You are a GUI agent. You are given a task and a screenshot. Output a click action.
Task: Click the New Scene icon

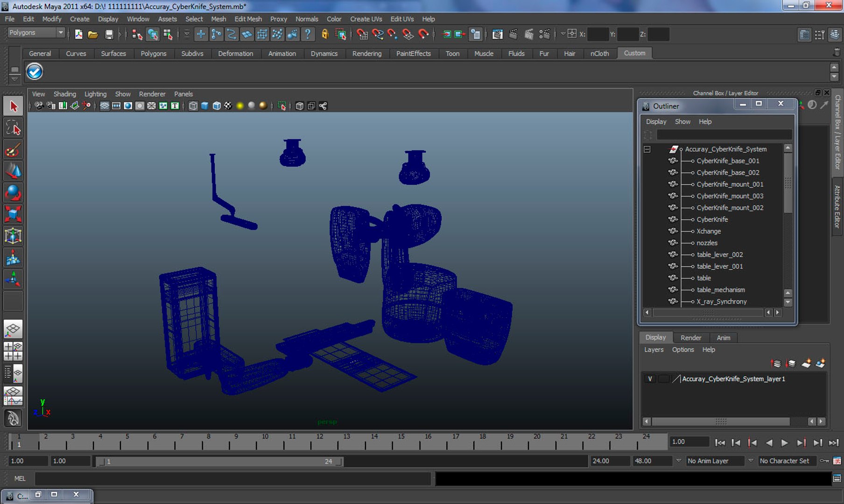pos(78,34)
